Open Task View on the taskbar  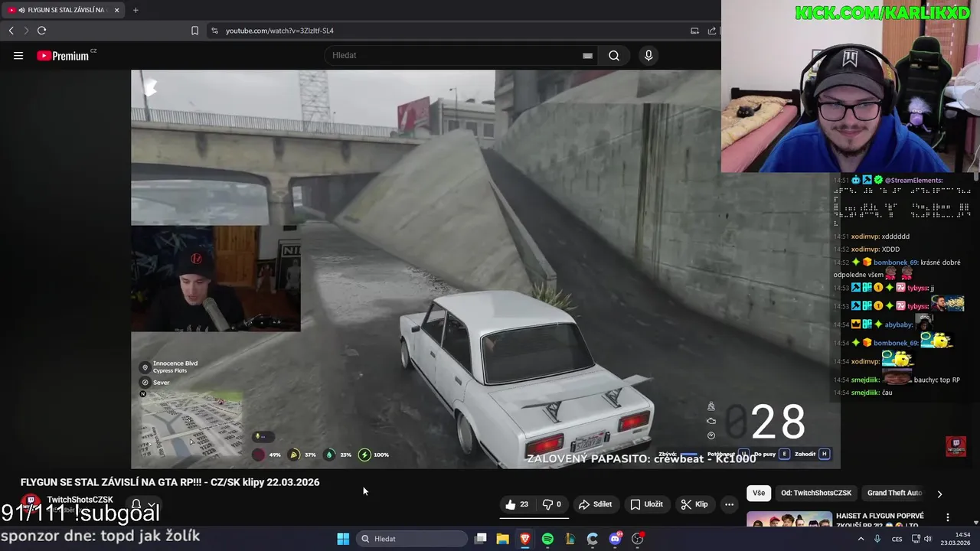[x=481, y=539]
